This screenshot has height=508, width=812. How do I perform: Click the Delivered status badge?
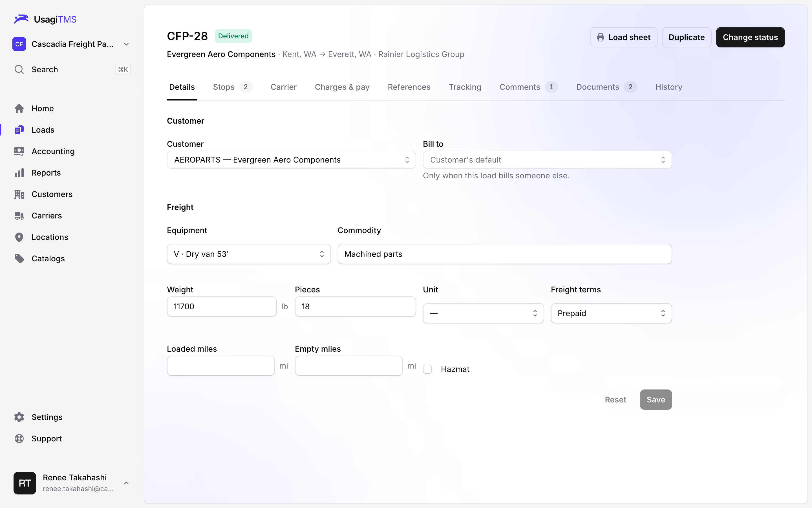(233, 36)
